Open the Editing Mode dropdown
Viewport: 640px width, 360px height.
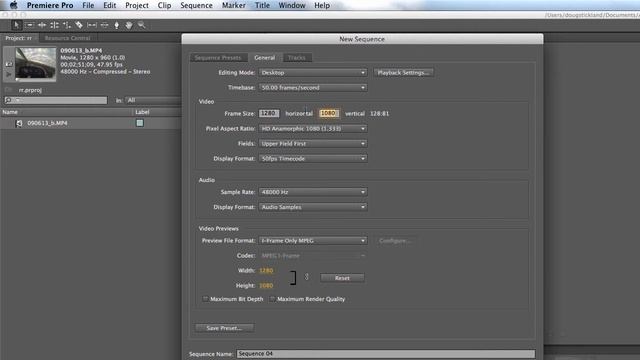313,73
